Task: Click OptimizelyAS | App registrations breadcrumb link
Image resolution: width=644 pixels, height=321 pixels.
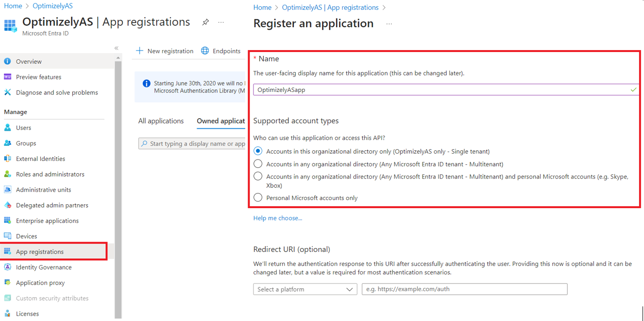Action: [x=330, y=7]
